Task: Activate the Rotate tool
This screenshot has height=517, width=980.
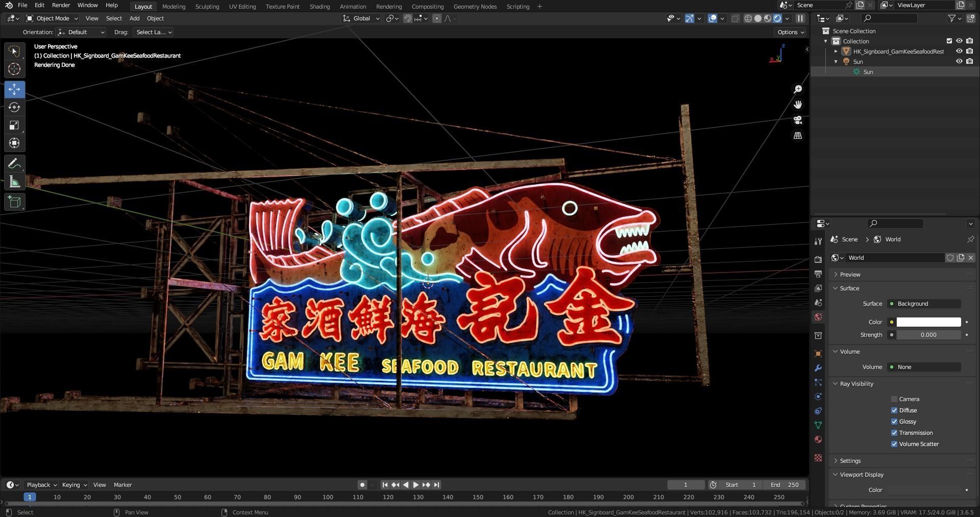Action: click(x=14, y=107)
